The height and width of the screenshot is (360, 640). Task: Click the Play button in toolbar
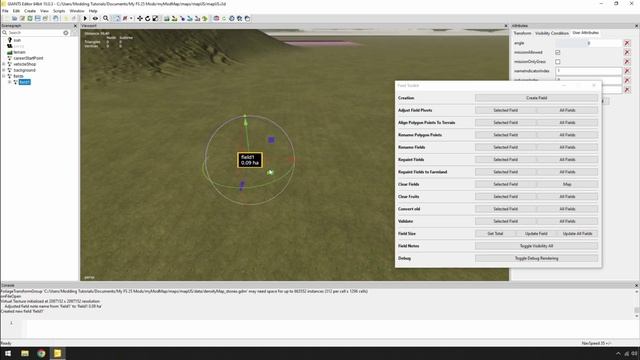[x=85, y=18]
